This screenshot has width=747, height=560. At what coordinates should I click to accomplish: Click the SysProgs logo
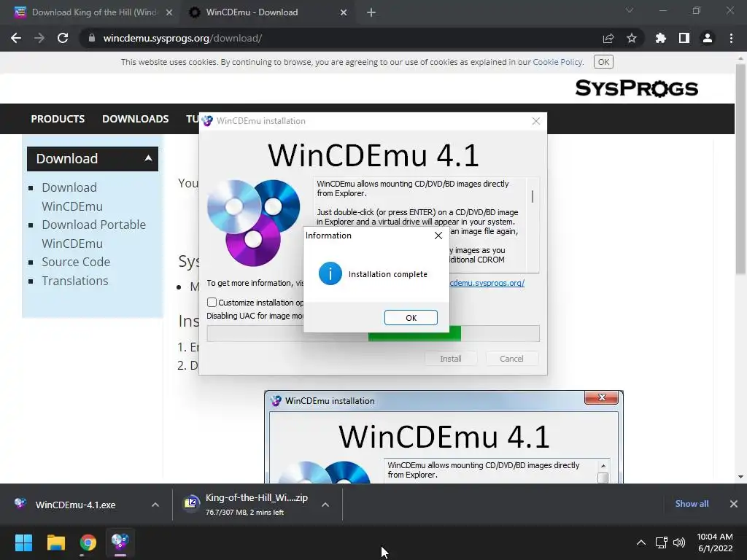[636, 88]
